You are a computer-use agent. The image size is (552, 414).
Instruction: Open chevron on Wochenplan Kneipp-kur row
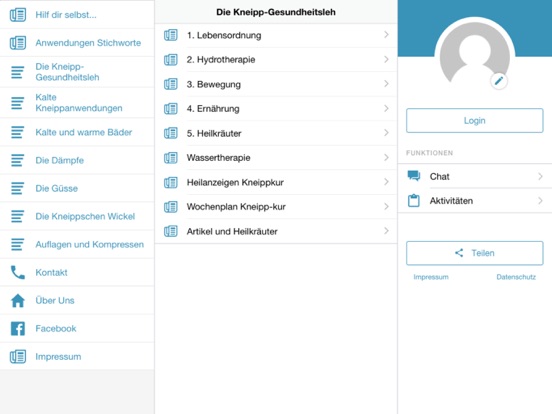(386, 206)
